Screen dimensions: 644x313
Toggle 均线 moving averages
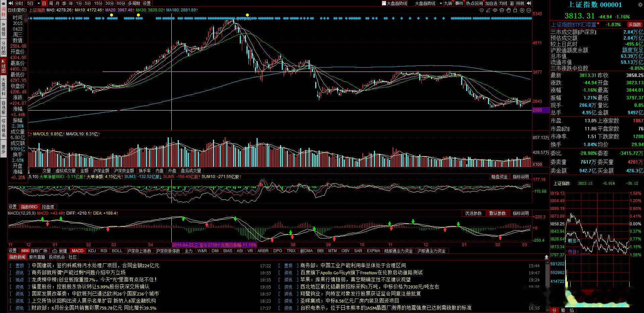(503, 3)
